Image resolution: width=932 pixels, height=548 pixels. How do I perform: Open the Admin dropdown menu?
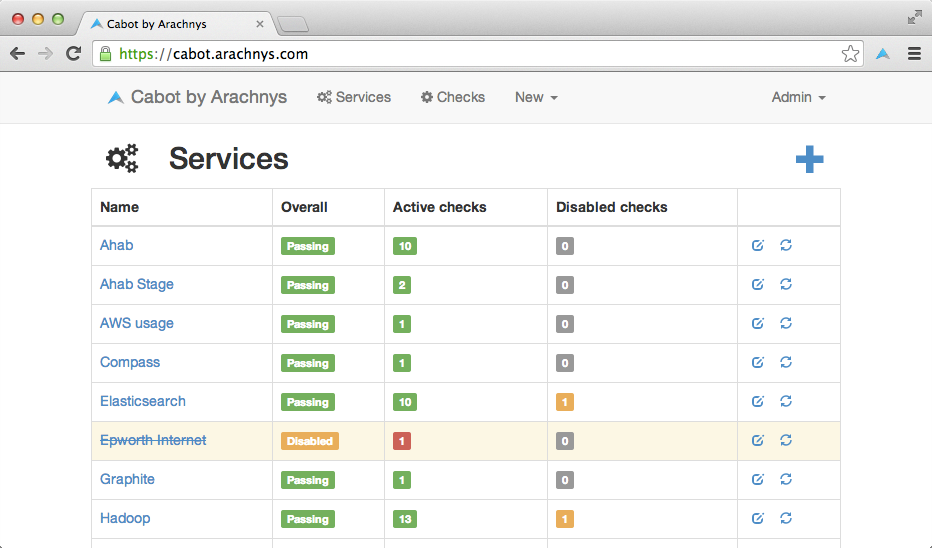click(x=798, y=98)
